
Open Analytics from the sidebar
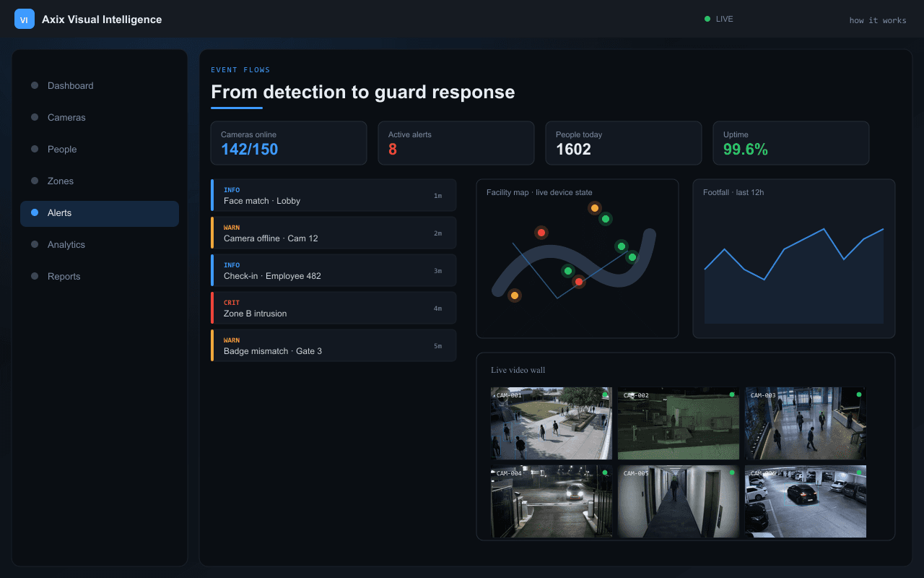point(100,244)
